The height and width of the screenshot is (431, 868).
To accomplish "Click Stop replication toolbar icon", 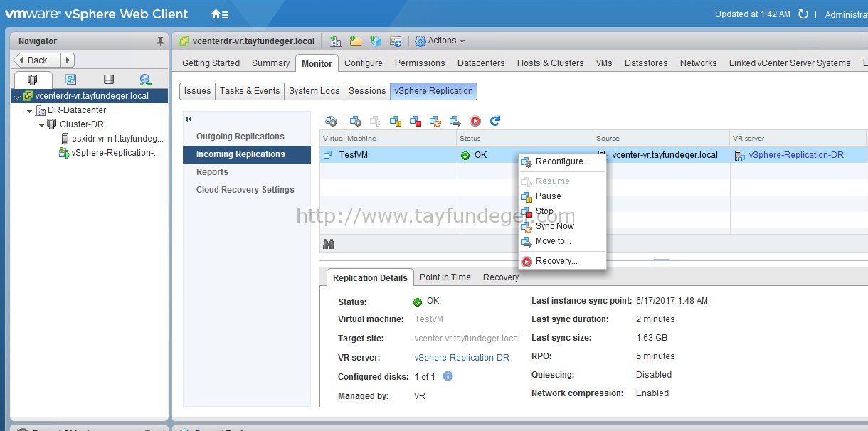I will point(416,121).
